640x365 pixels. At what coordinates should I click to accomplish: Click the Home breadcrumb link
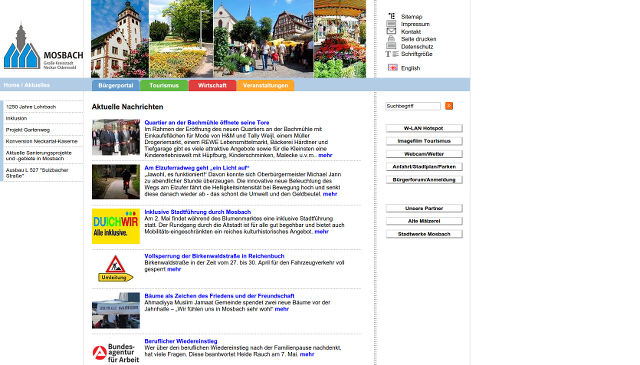point(11,85)
